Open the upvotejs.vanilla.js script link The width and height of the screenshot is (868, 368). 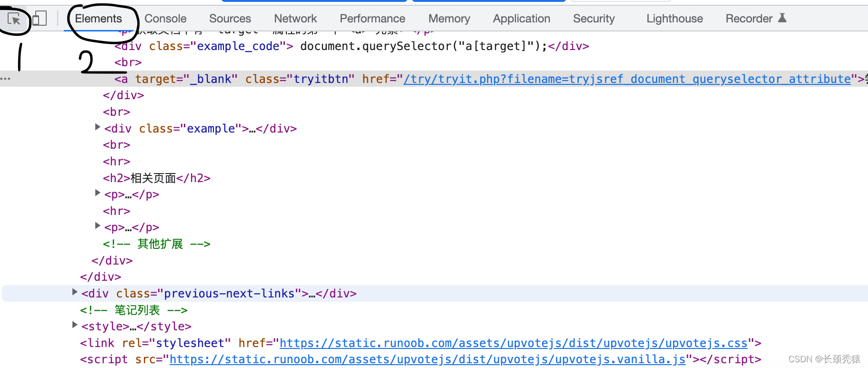coord(427,359)
